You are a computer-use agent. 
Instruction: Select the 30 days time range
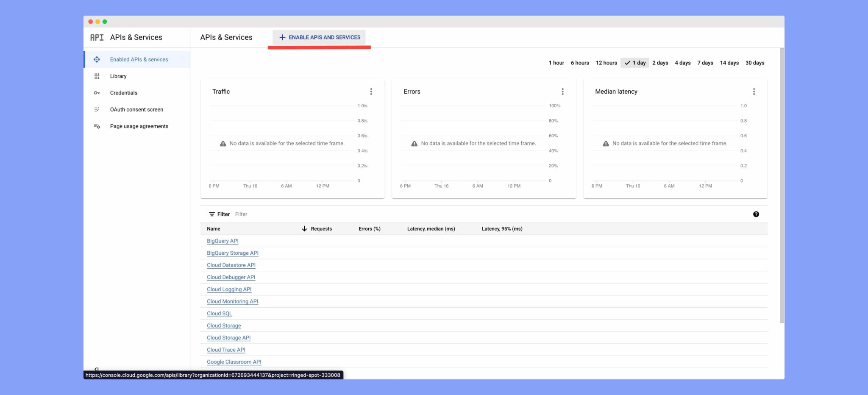pos(754,63)
